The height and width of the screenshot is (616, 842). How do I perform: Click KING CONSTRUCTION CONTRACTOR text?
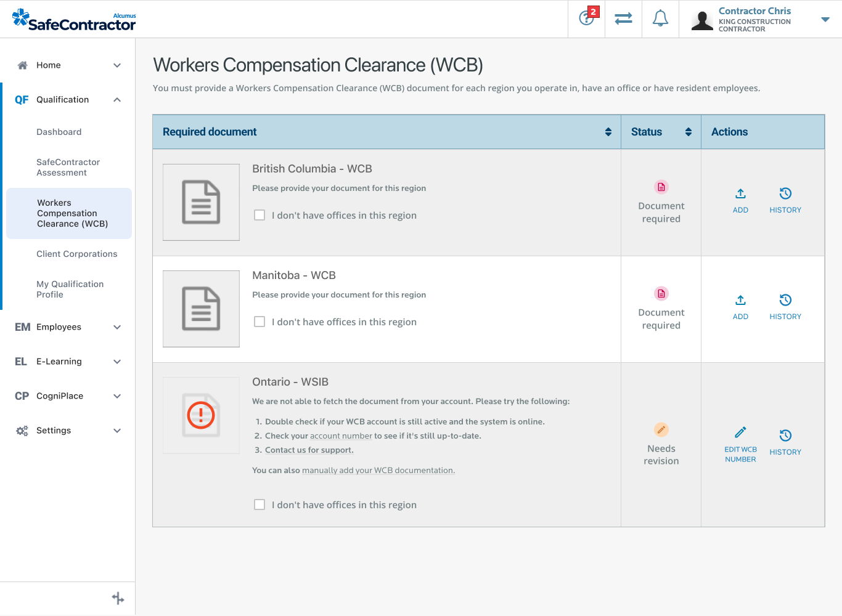click(x=754, y=25)
